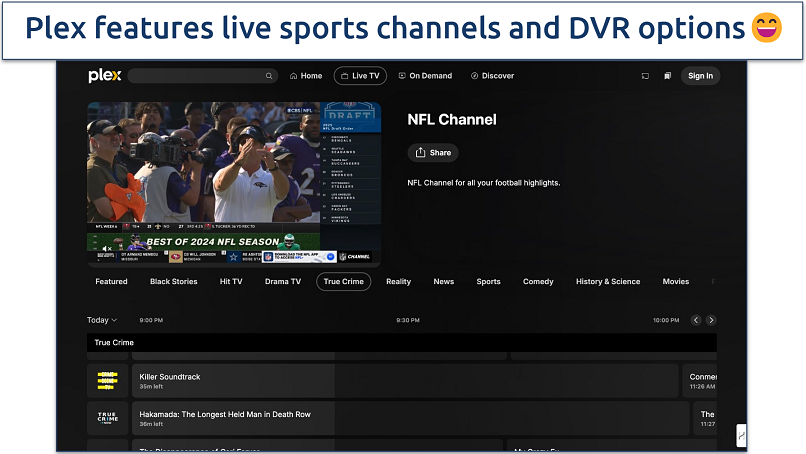Screen dimensions: 806x454
Task: Click the Plex logo
Action: (x=105, y=76)
